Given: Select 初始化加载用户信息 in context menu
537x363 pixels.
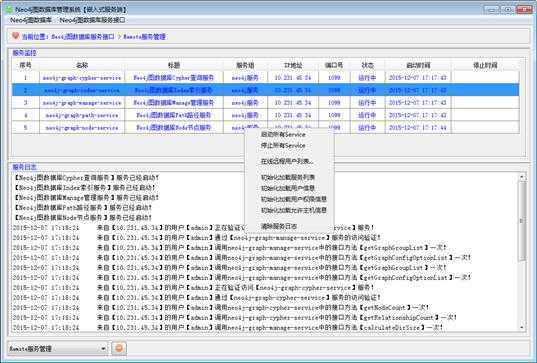Looking at the screenshot, I should [x=288, y=188].
